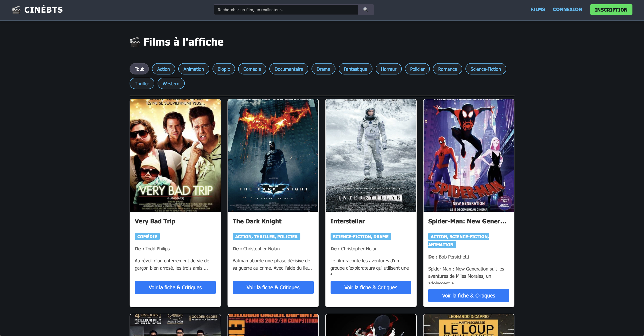Go to the Connexion page
The image size is (644, 336).
click(567, 9)
